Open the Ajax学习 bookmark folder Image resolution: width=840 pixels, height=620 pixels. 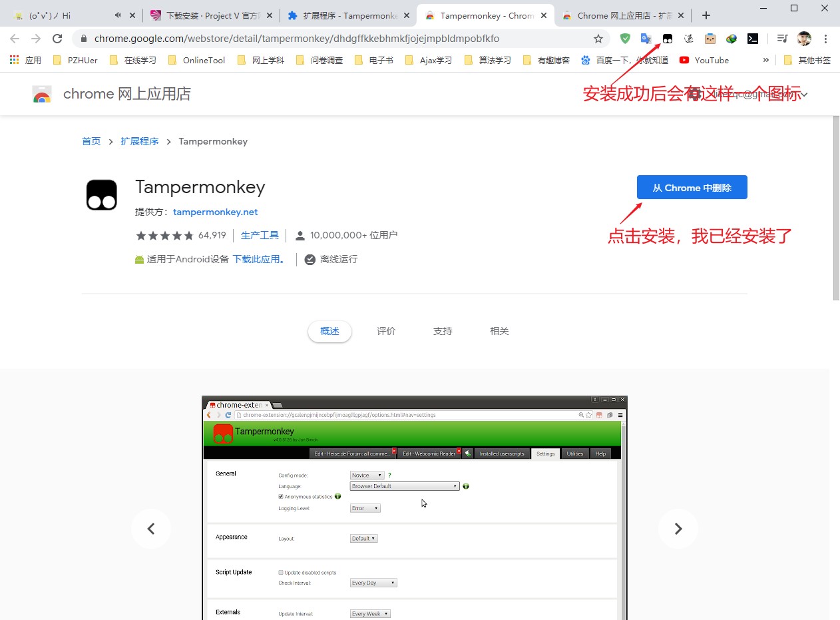[428, 60]
